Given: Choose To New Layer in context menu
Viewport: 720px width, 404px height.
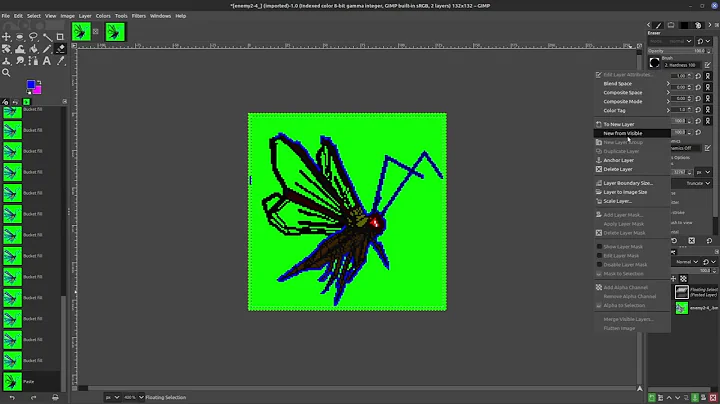Looking at the screenshot, I should click(632, 124).
